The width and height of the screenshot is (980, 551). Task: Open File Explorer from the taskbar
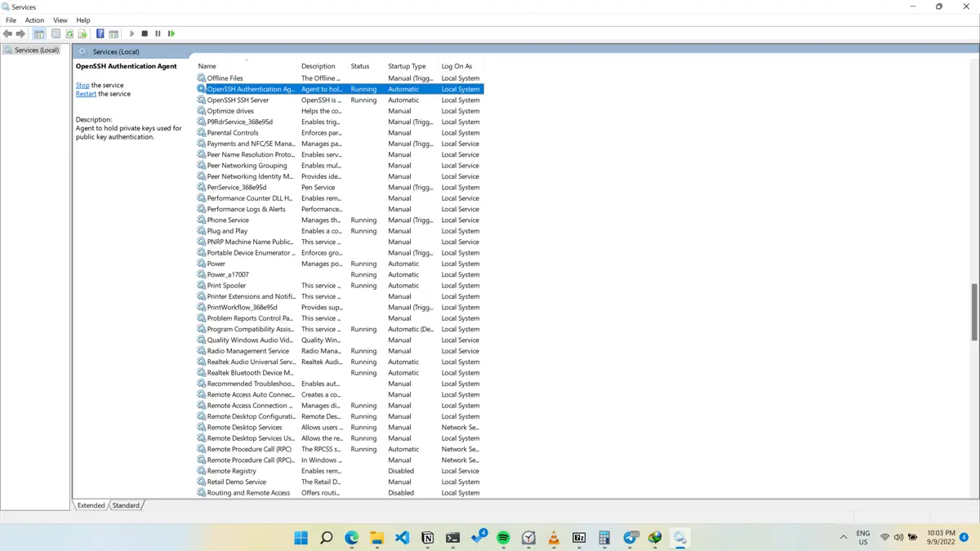pos(376,537)
